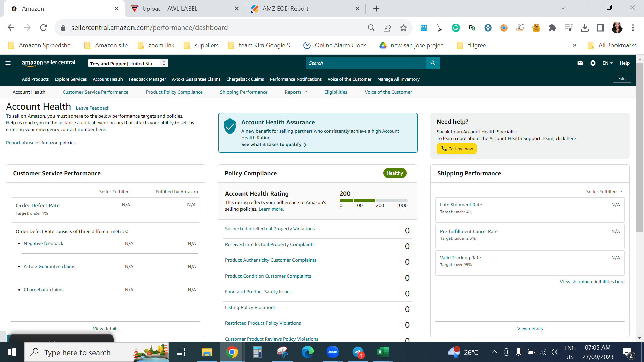
Task: Click in the Seller Central search field
Action: tap(366, 63)
